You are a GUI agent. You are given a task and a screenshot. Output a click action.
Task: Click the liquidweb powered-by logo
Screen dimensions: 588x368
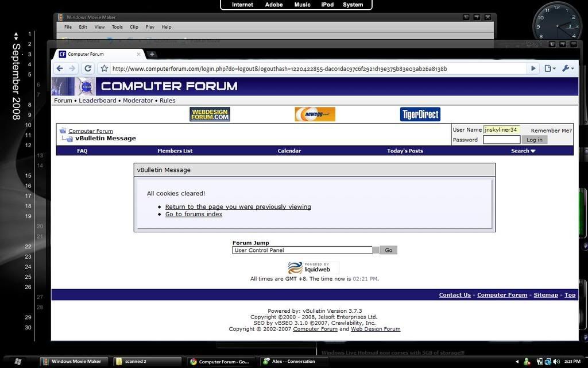[x=313, y=268]
